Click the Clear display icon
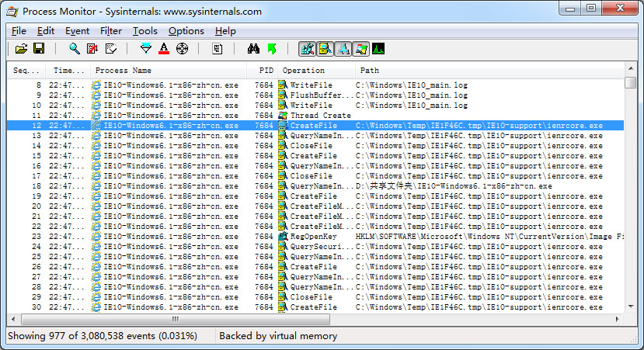 [x=111, y=49]
